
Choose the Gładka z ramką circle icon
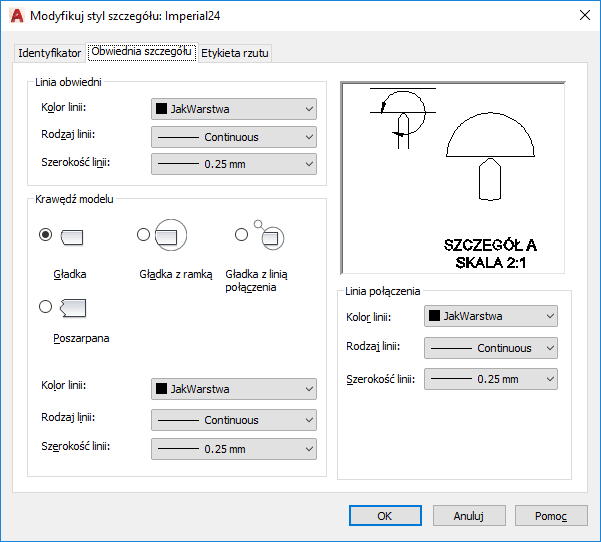coord(171,235)
